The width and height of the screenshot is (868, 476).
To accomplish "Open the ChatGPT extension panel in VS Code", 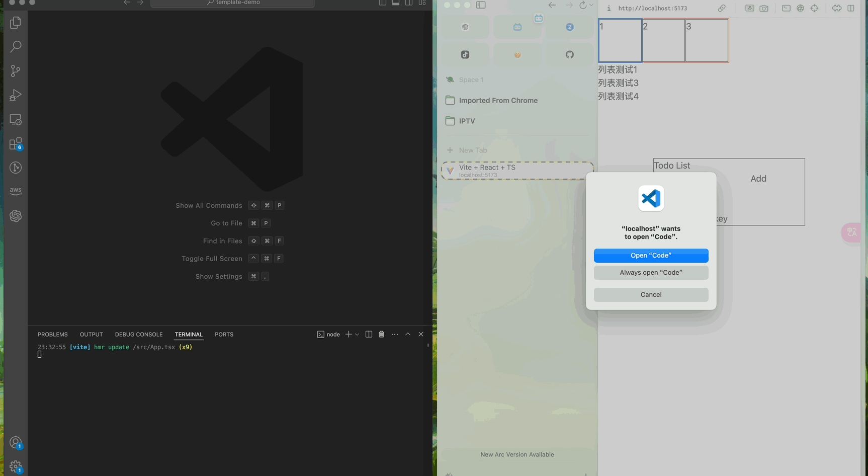I will tap(16, 216).
